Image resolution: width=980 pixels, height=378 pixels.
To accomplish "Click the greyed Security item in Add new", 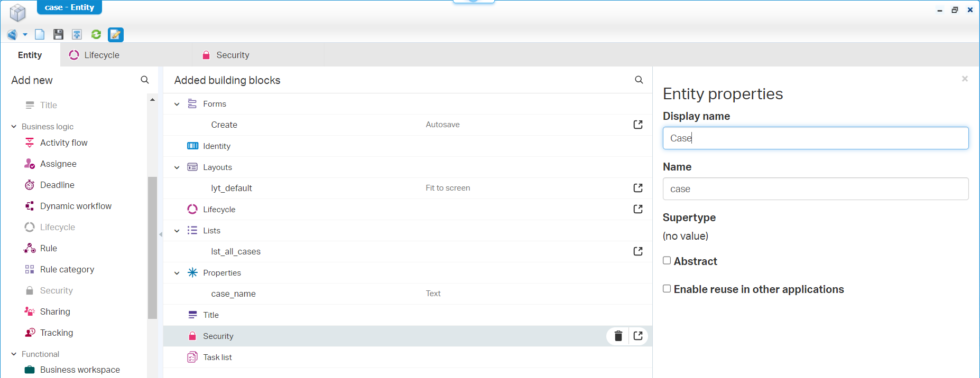I will point(56,290).
